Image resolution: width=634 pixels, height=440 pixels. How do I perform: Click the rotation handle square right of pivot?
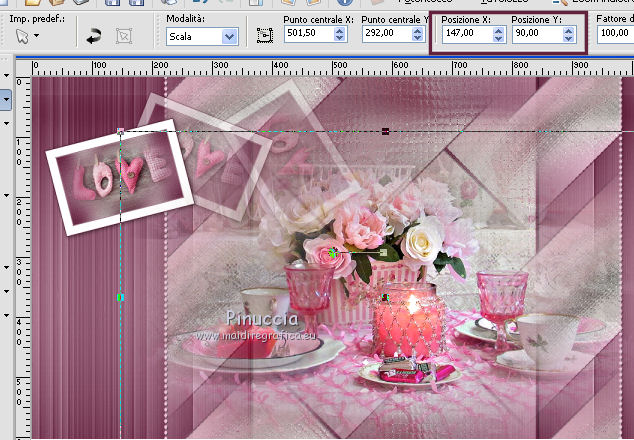point(384,253)
